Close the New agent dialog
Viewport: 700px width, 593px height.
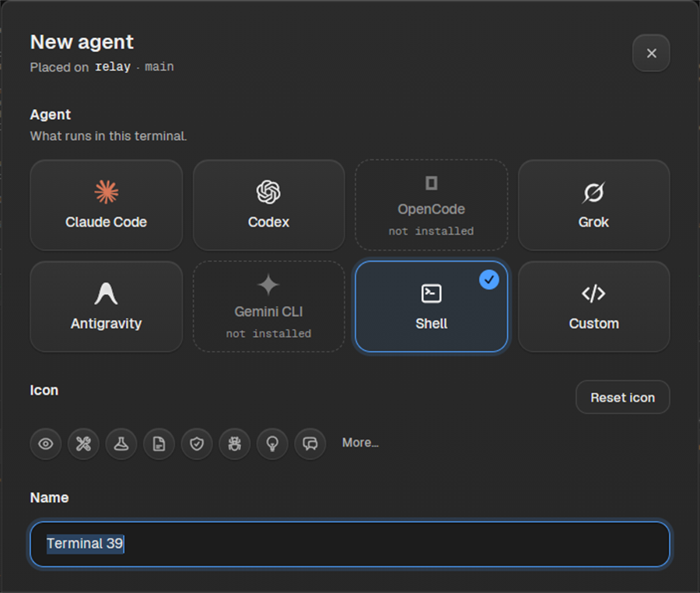coord(651,53)
